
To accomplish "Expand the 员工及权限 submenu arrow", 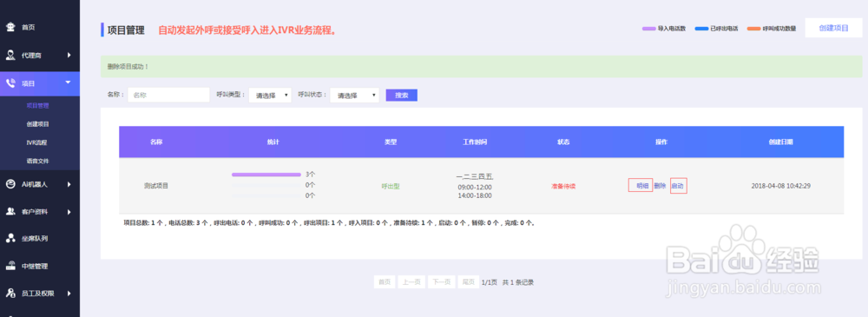I will 69,293.
